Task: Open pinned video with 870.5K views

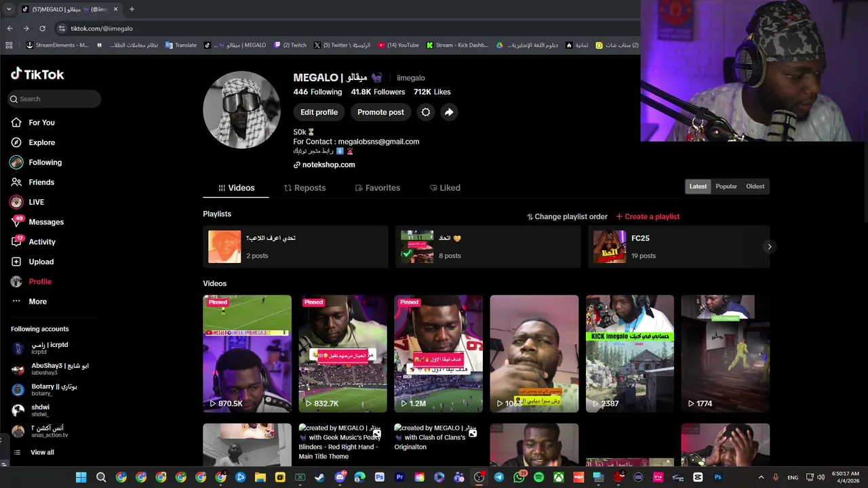Action: click(x=247, y=353)
